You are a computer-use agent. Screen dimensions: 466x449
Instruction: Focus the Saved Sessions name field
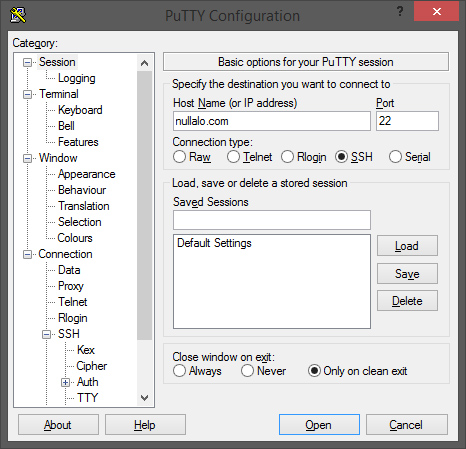272,220
